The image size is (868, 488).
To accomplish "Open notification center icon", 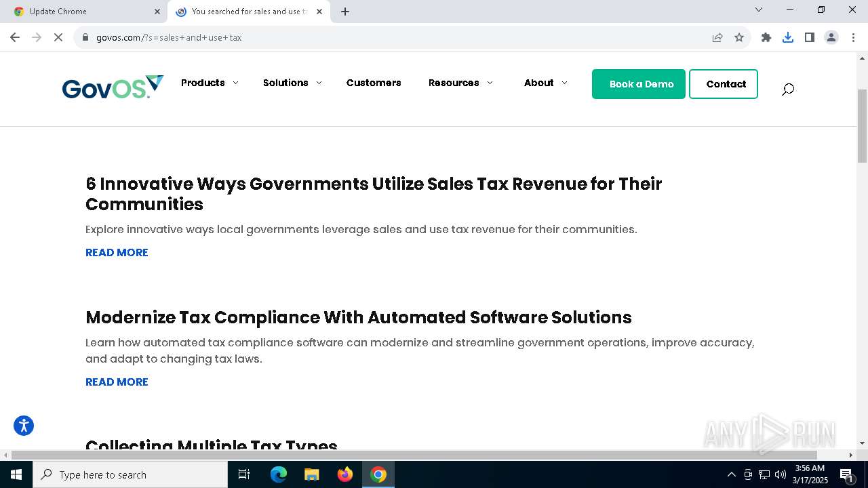I will 846,474.
